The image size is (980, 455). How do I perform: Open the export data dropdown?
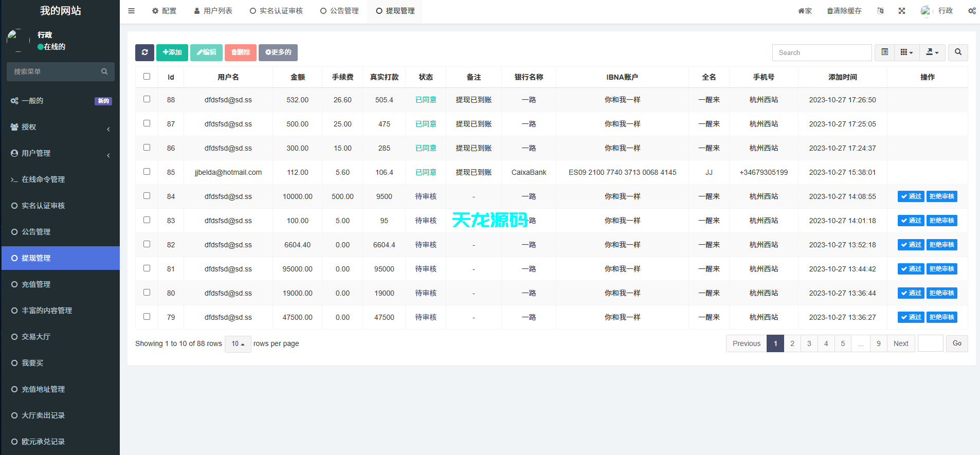pos(932,52)
